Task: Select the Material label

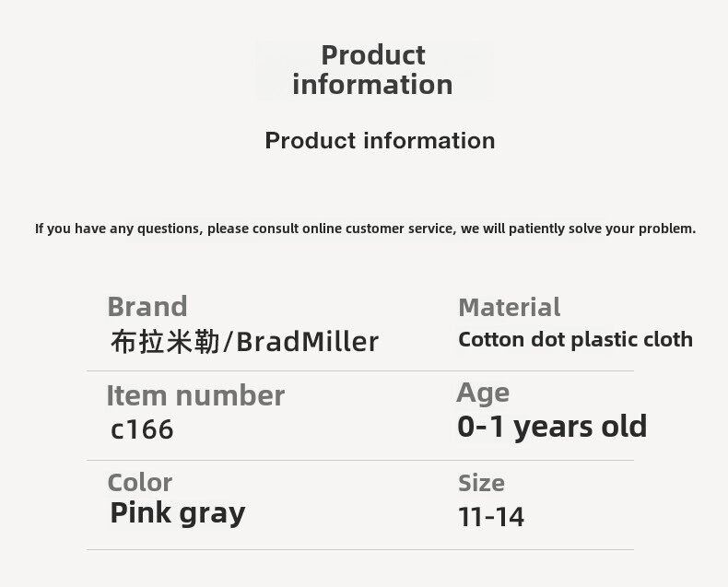Action: coord(509,308)
